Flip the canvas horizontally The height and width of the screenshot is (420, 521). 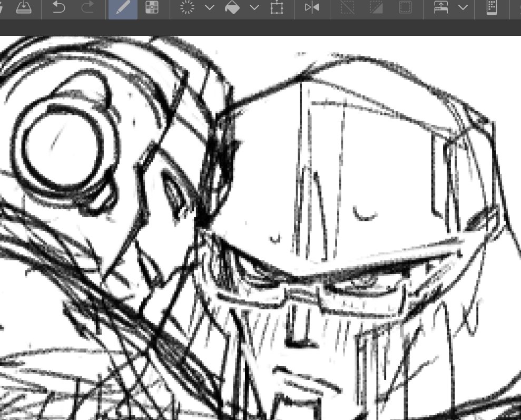[x=312, y=7]
